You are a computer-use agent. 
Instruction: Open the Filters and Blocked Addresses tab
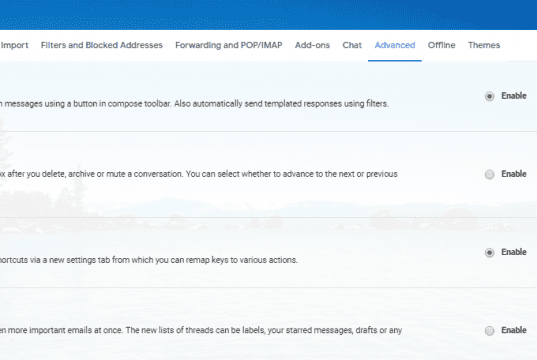point(102,45)
